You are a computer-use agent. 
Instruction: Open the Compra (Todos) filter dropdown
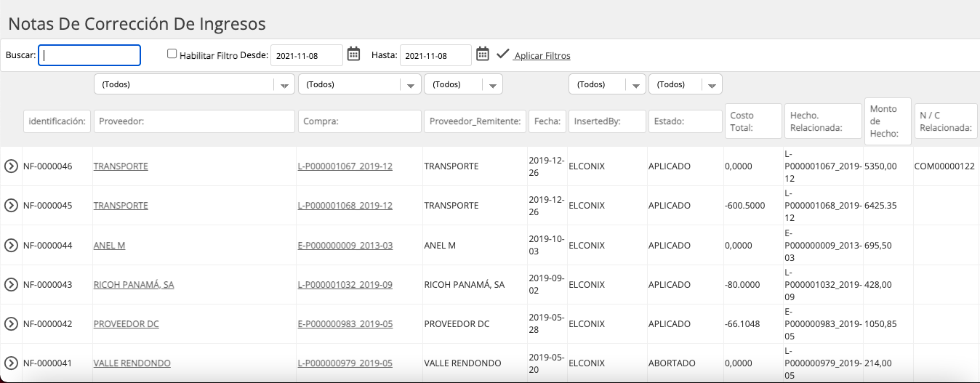[x=360, y=84]
